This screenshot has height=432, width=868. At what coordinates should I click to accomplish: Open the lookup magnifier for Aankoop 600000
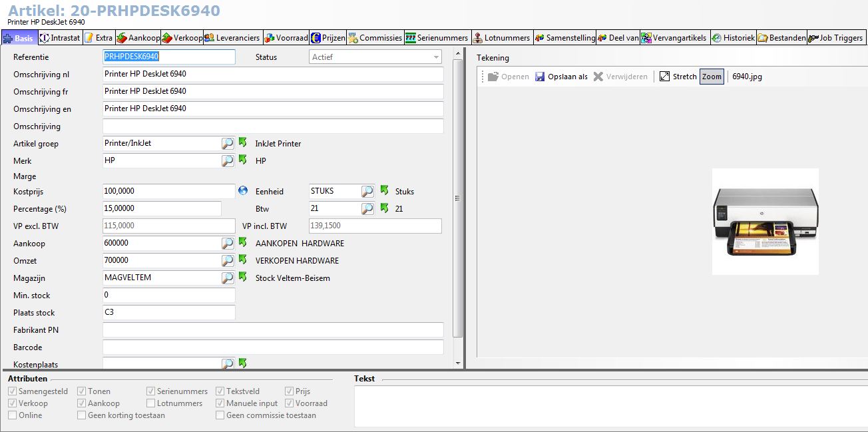coord(228,243)
